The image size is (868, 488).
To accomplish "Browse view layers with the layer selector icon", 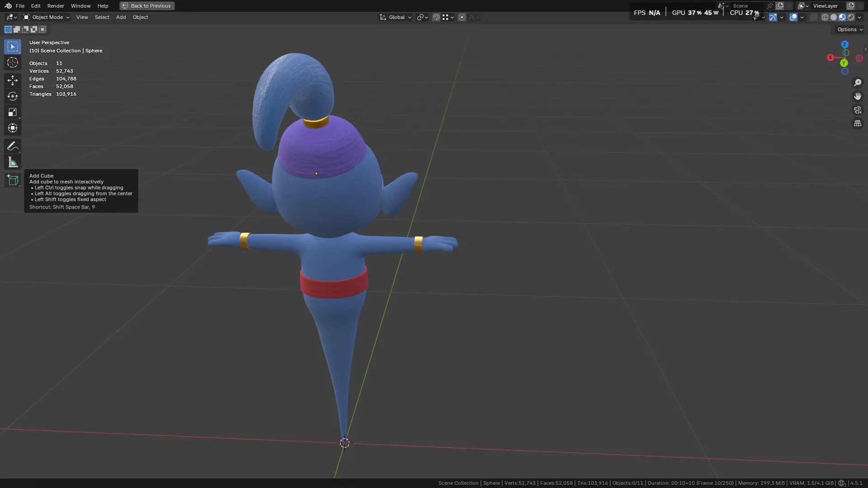I will click(x=803, y=6).
